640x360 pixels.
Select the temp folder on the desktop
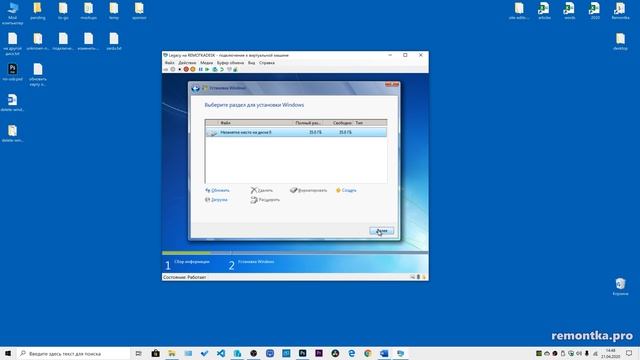point(114,11)
